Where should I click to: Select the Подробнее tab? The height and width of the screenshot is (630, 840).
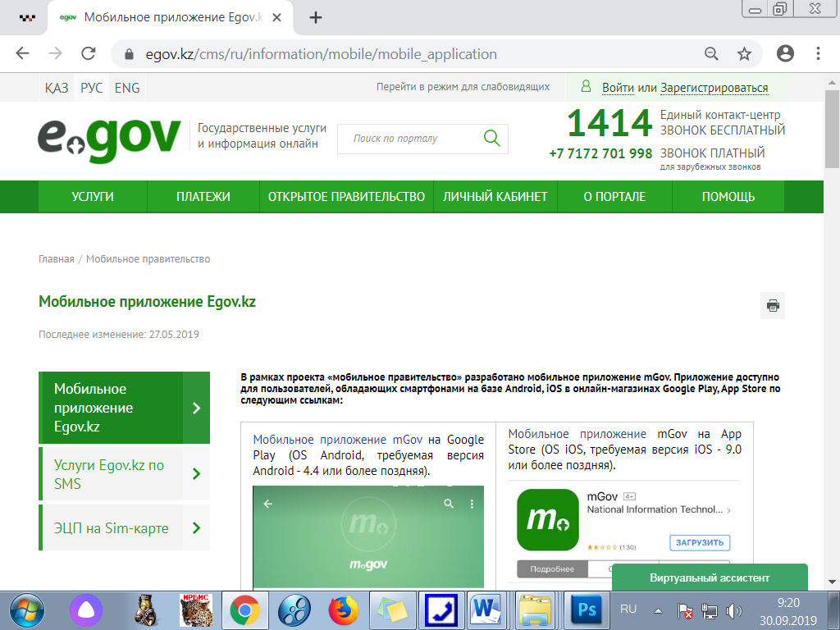(552, 569)
